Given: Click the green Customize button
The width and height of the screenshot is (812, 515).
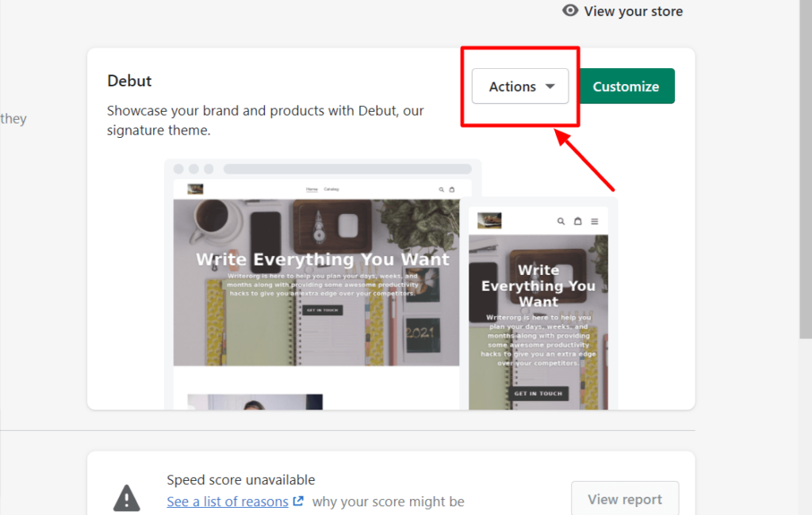Looking at the screenshot, I should [x=626, y=86].
